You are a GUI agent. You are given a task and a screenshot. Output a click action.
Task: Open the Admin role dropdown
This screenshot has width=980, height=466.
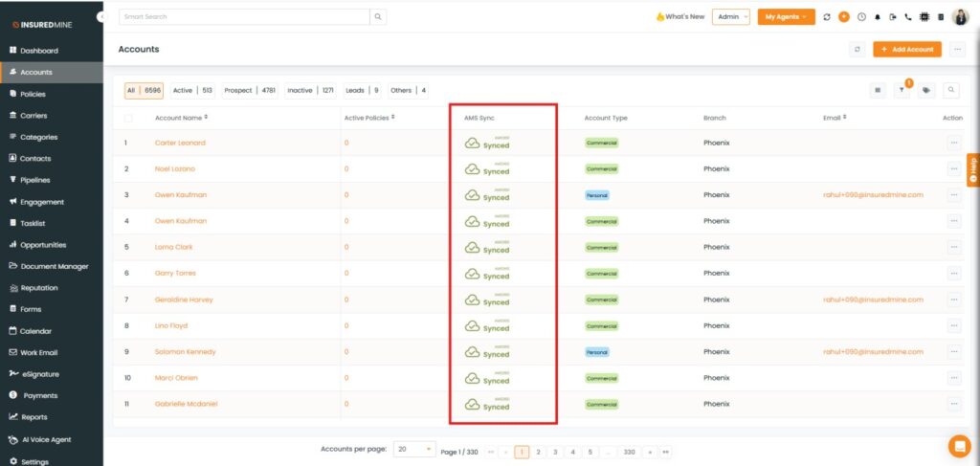[x=730, y=17]
